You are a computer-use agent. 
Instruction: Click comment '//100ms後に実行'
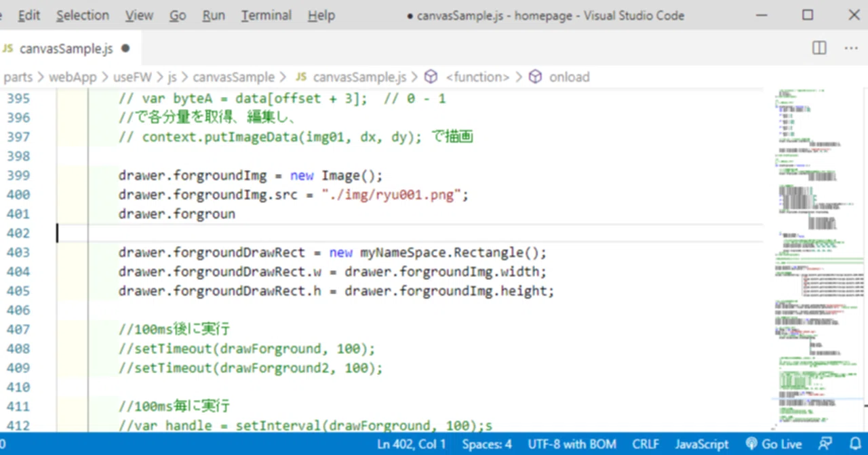[174, 330]
